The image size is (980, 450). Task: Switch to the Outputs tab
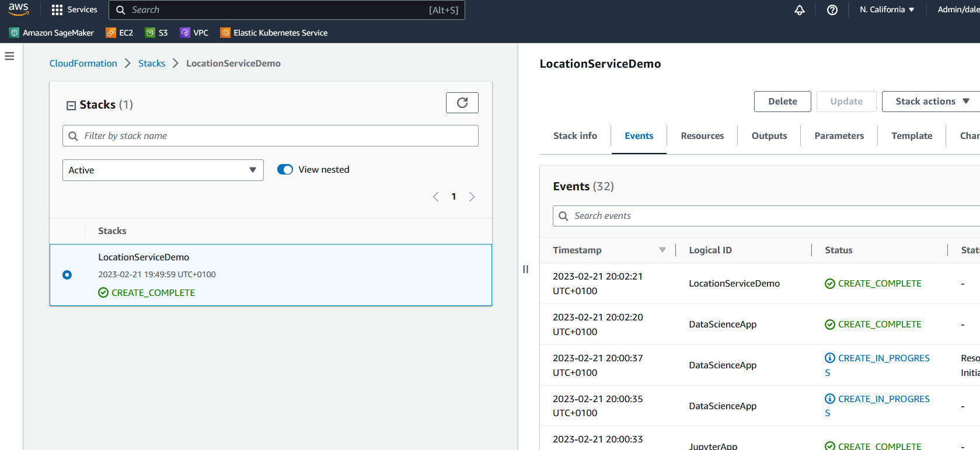pos(769,135)
